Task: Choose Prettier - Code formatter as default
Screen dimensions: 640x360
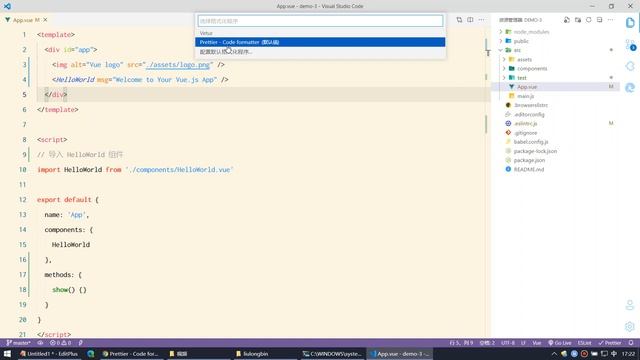Action: coord(320,42)
